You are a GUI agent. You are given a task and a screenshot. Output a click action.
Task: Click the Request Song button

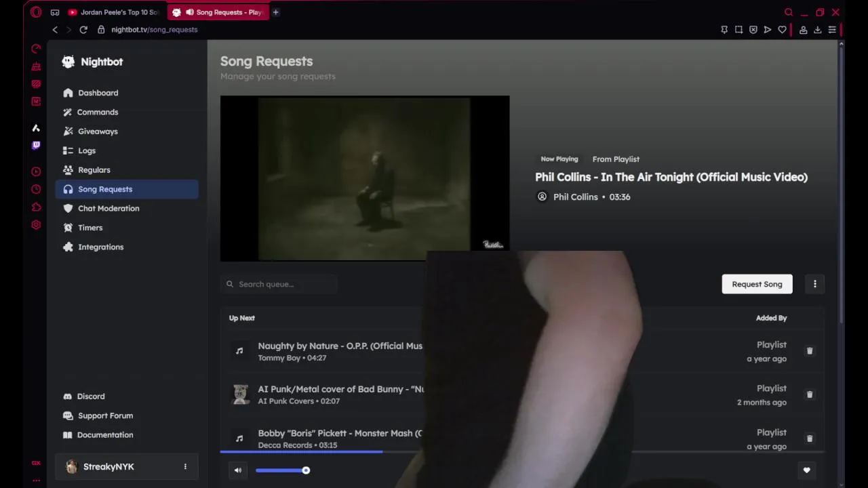point(757,284)
